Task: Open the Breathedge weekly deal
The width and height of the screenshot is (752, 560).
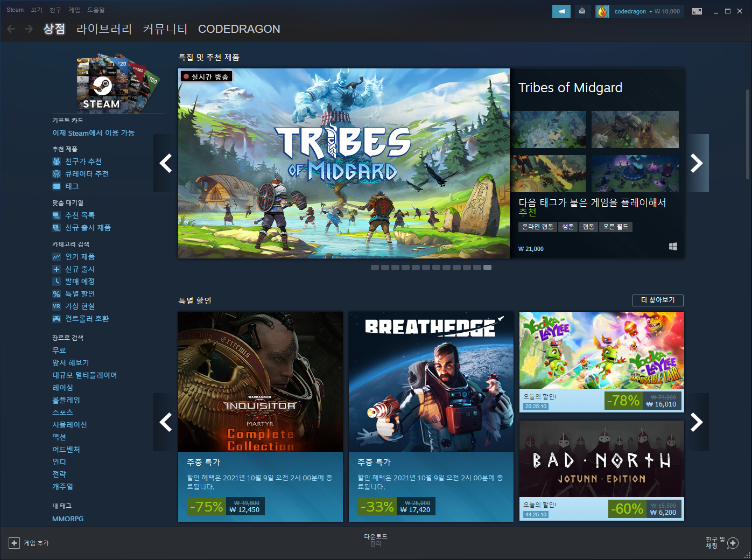Action: pos(431,416)
